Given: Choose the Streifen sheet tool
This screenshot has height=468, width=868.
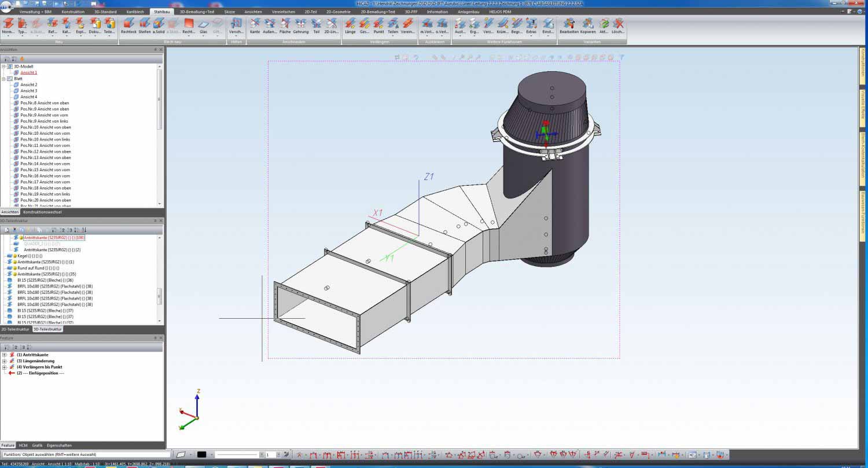Looking at the screenshot, I should 145,25.
